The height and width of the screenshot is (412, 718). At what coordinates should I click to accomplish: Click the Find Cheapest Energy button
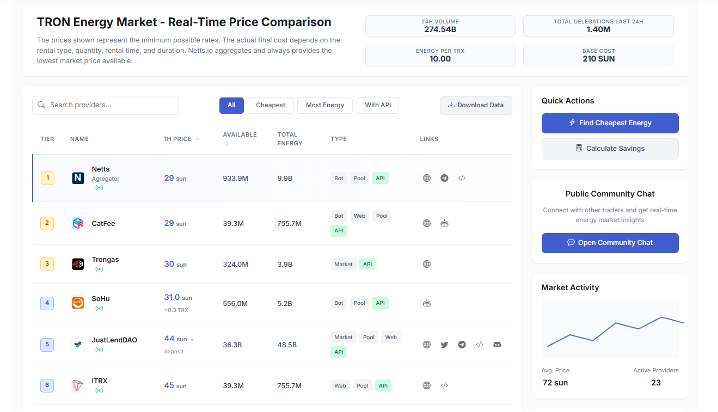[x=610, y=123]
